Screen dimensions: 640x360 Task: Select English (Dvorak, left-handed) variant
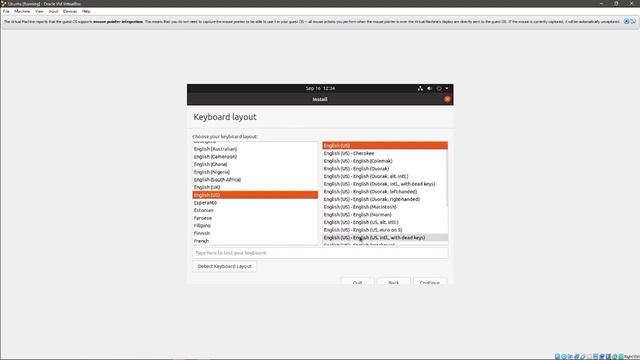[384, 191]
